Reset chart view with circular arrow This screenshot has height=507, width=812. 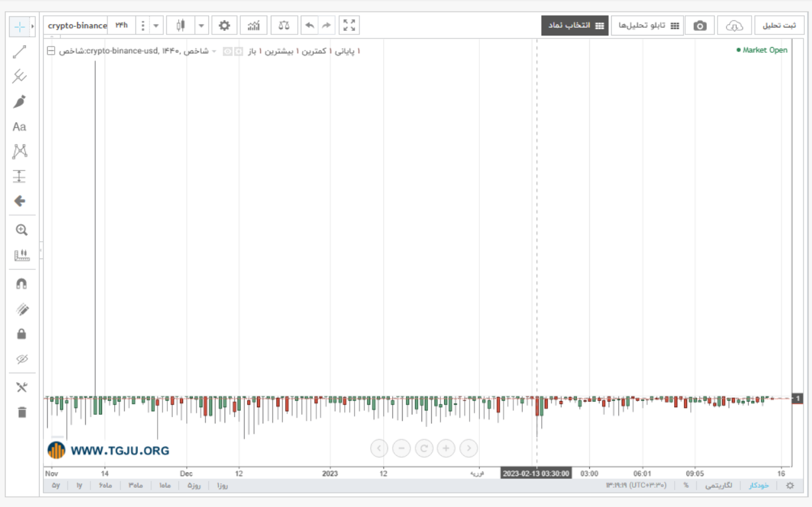423,448
